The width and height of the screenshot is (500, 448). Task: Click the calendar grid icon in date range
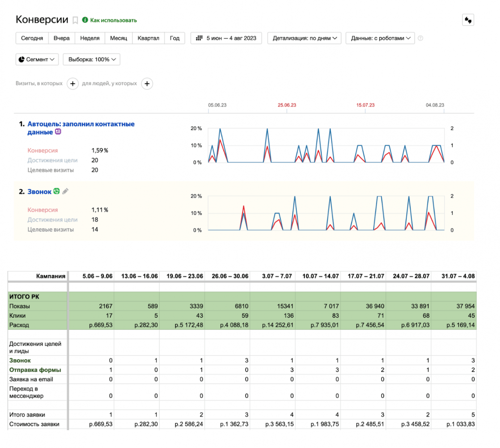point(199,38)
